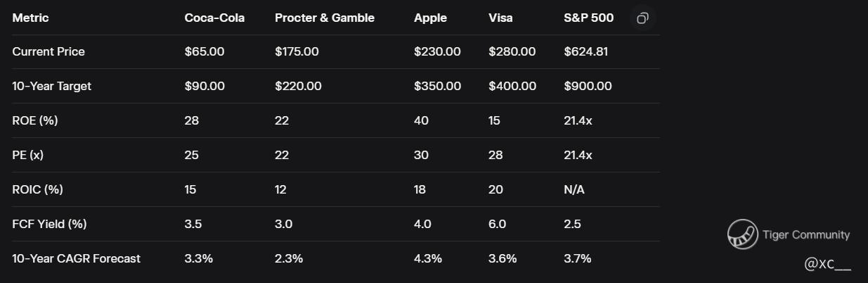868x283 pixels.
Task: Select the Visa column header
Action: coord(500,18)
